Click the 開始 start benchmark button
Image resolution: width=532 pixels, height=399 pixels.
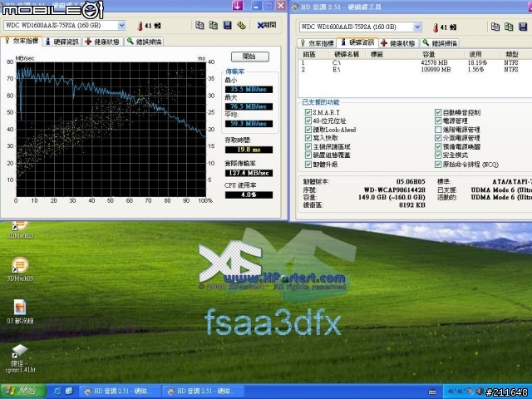(x=250, y=57)
